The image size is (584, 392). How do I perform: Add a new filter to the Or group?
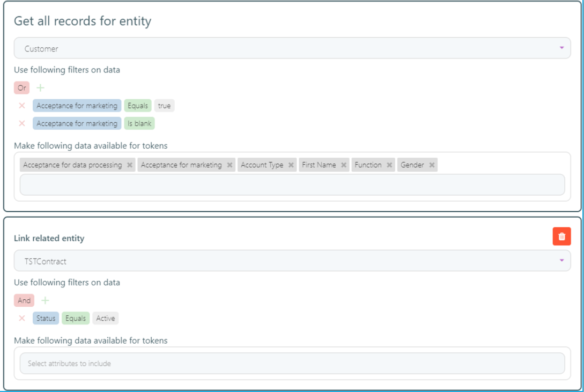(x=40, y=88)
